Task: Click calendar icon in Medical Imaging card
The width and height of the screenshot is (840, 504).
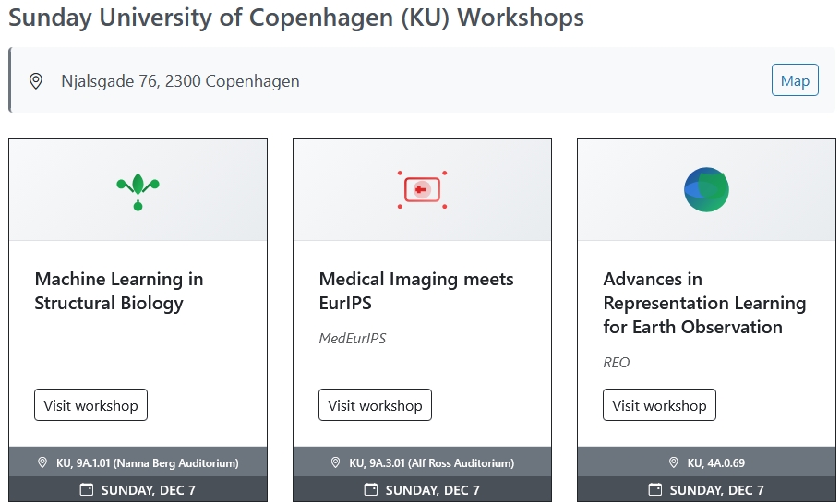Action: [371, 489]
